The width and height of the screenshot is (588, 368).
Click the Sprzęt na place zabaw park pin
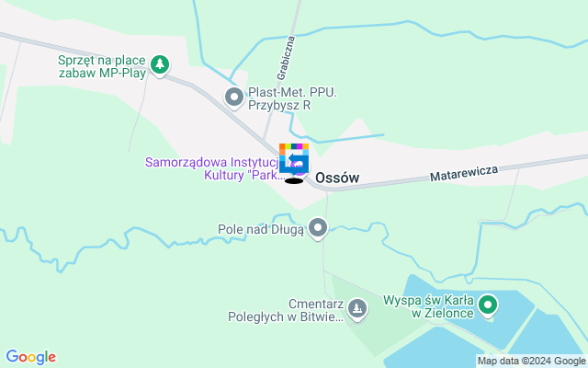(160, 65)
